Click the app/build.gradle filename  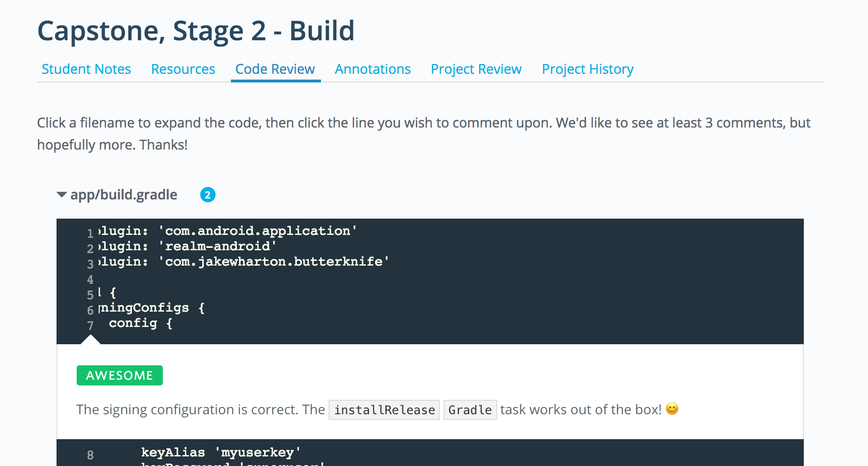coord(124,195)
